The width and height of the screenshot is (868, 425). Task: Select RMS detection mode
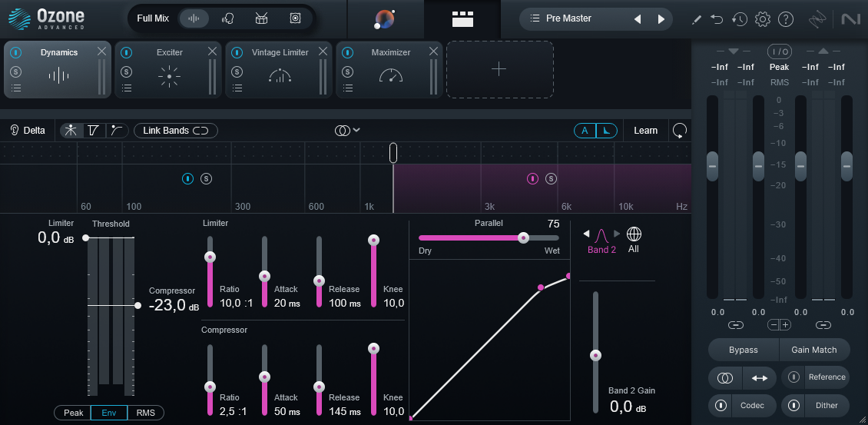[146, 413]
